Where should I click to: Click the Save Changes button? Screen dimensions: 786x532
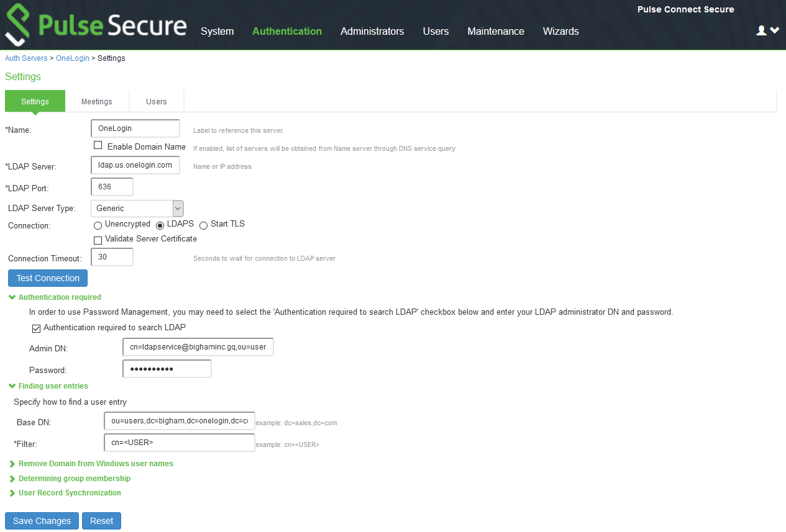(42, 521)
